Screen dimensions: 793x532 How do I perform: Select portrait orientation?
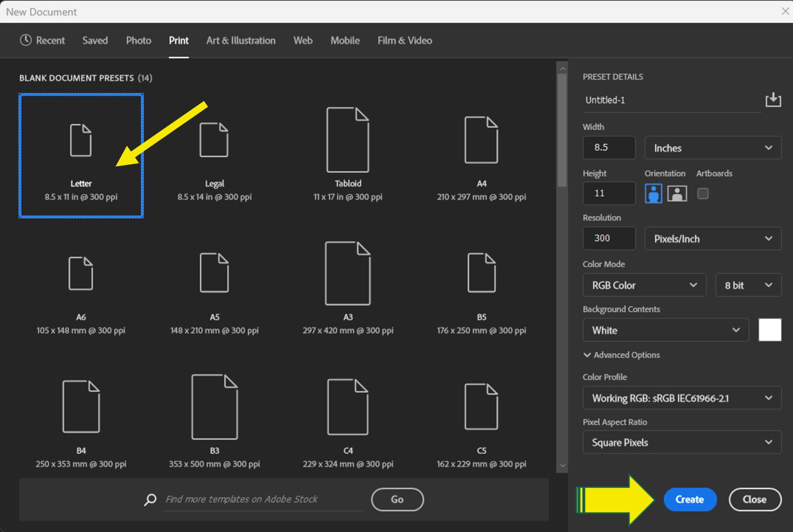tap(653, 193)
